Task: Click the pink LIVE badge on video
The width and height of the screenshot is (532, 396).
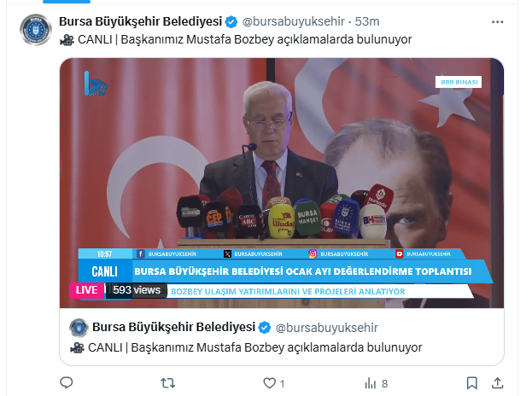Action: pos(86,290)
